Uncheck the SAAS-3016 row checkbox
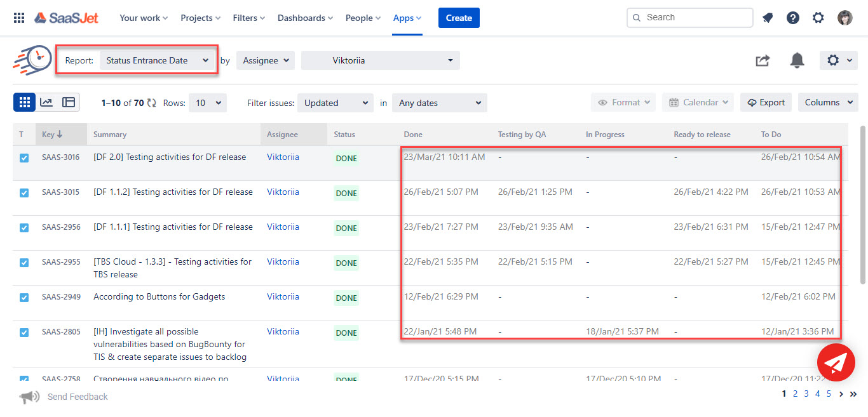 [24, 157]
